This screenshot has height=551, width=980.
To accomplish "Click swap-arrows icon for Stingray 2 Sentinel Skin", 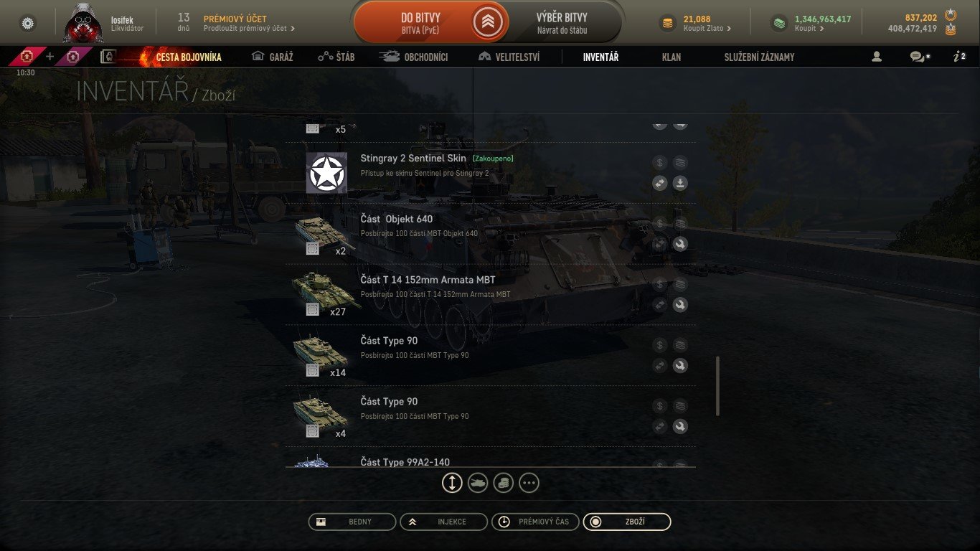I will click(x=660, y=184).
